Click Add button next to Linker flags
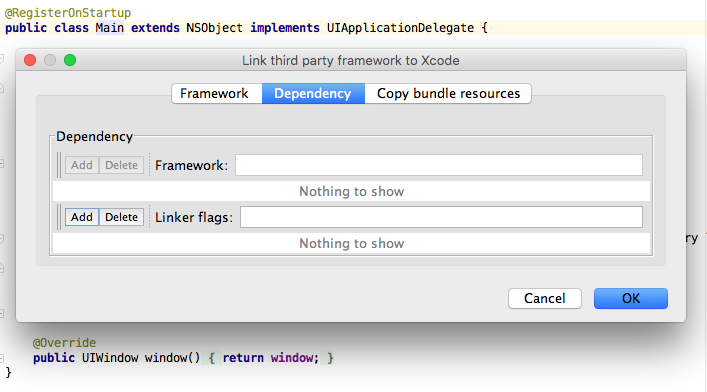 tap(82, 217)
